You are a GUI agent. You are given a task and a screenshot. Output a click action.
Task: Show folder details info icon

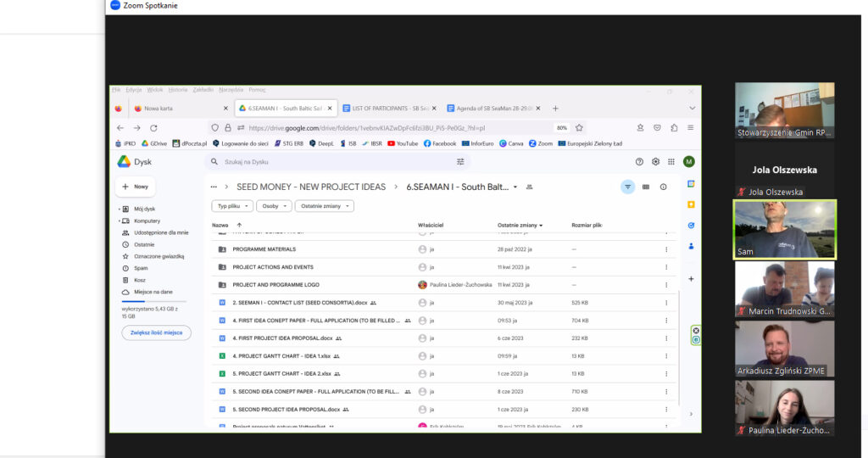[663, 187]
